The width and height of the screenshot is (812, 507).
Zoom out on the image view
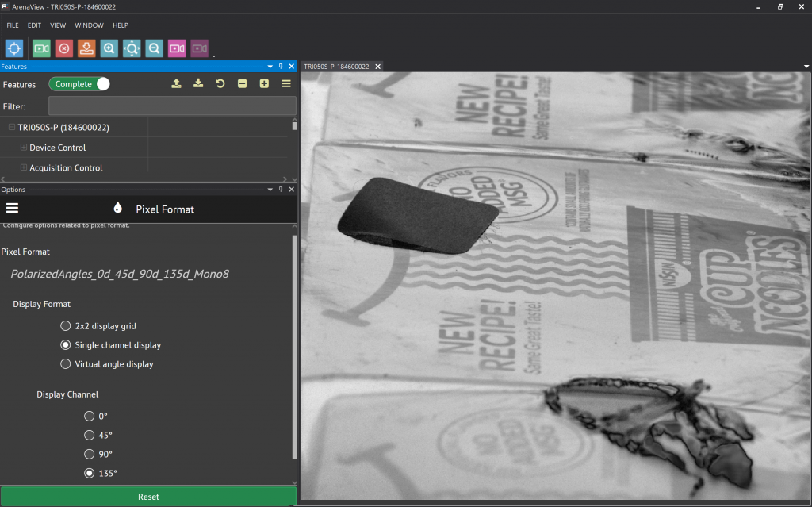155,48
